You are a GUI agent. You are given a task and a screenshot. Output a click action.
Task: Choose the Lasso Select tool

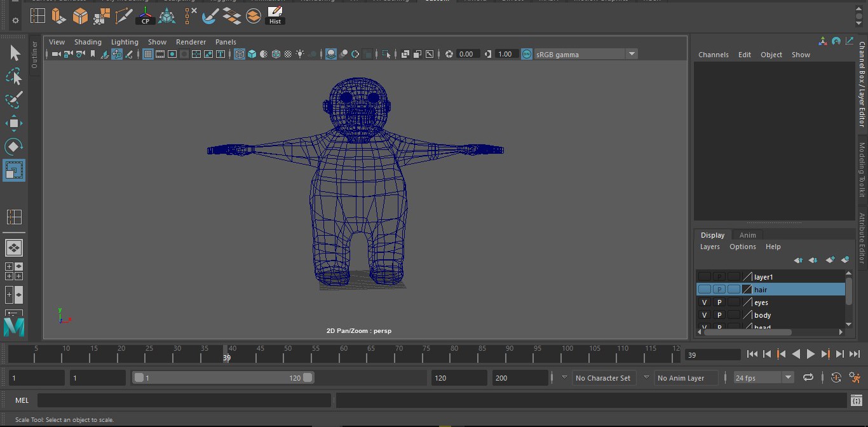coord(13,77)
